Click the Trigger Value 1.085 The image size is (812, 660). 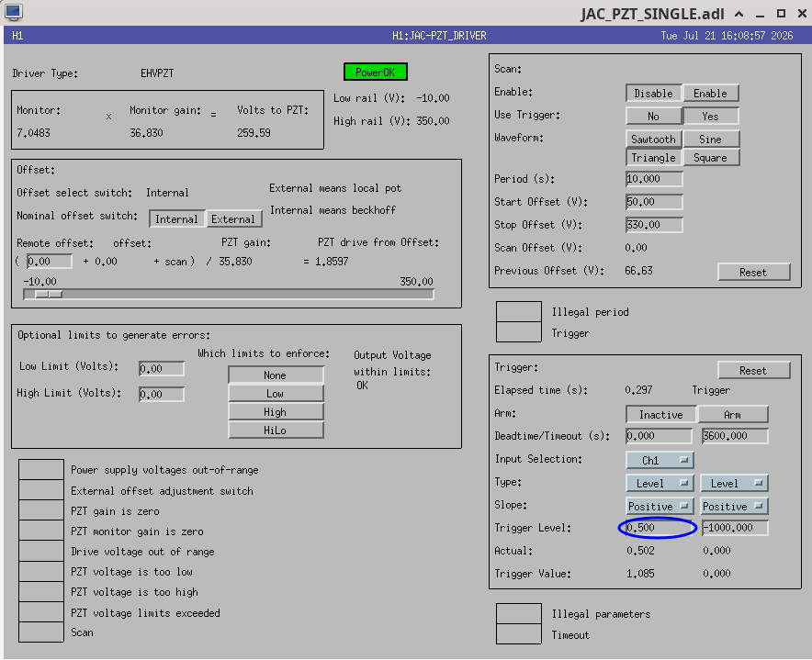click(640, 574)
